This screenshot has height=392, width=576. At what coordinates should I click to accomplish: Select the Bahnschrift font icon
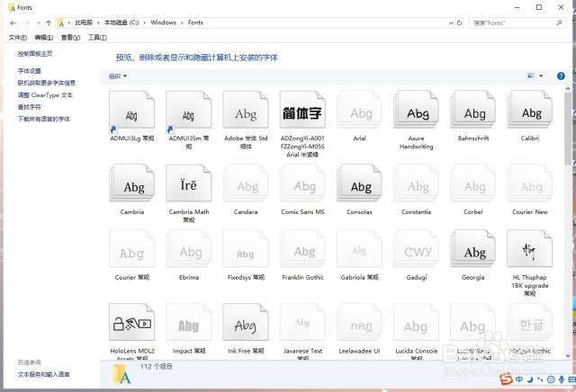coord(473,110)
